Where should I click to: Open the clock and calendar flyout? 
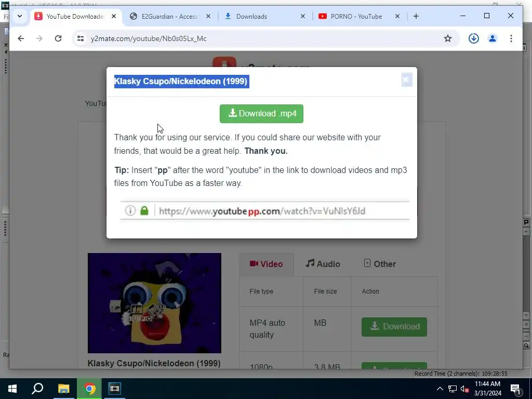pos(487,389)
